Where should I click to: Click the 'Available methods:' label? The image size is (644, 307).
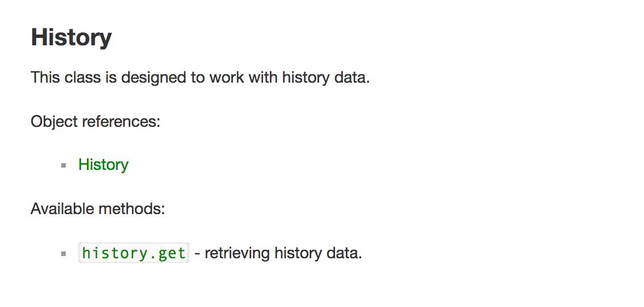click(x=98, y=209)
